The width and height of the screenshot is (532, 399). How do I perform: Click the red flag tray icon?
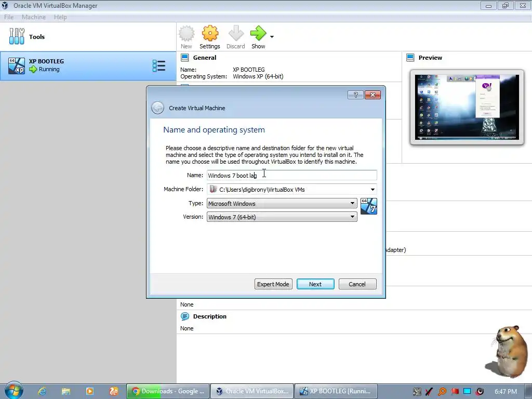click(455, 392)
